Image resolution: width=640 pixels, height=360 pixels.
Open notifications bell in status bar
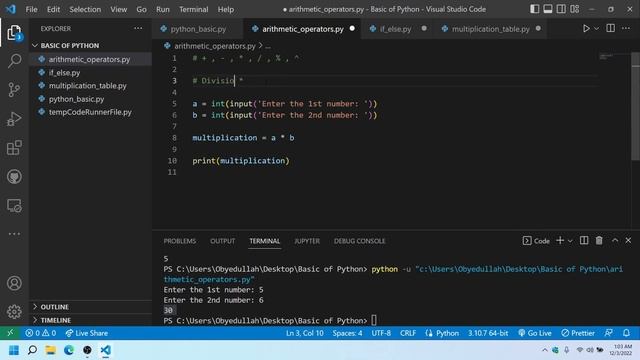[x=626, y=333]
